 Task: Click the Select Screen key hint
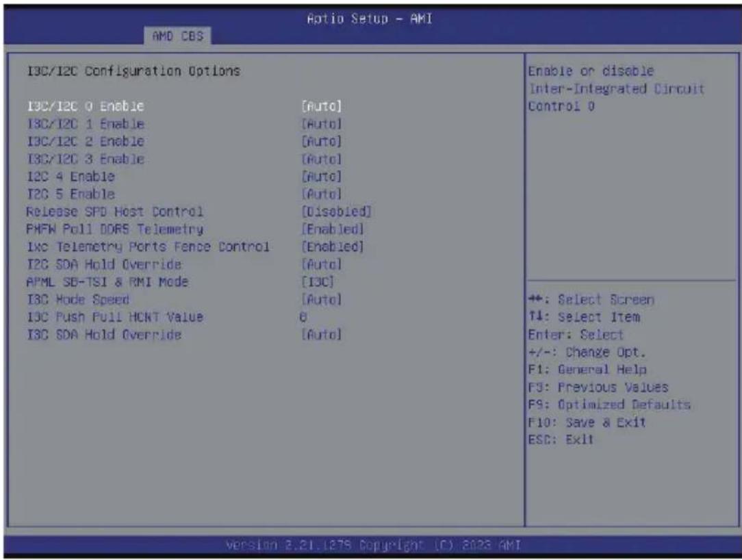(591, 300)
